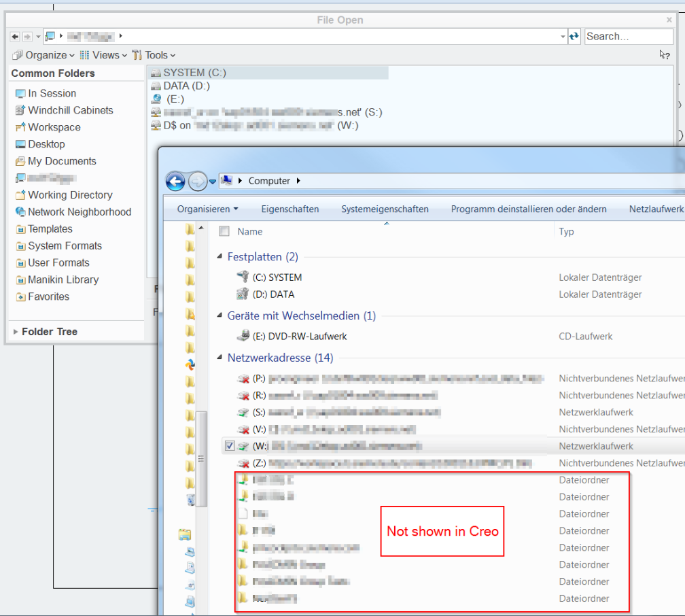Image resolution: width=685 pixels, height=616 pixels.
Task: Click the refresh icon beside address bar
Action: click(x=574, y=36)
